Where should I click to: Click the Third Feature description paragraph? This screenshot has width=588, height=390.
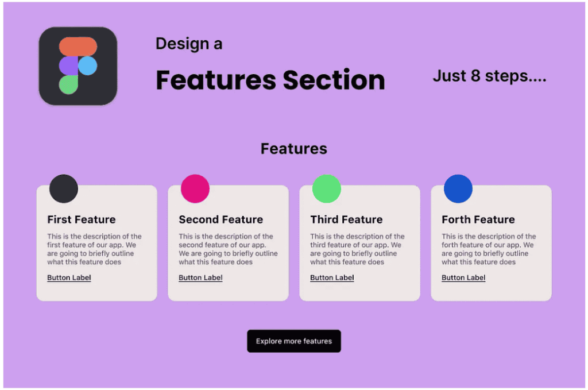click(357, 249)
